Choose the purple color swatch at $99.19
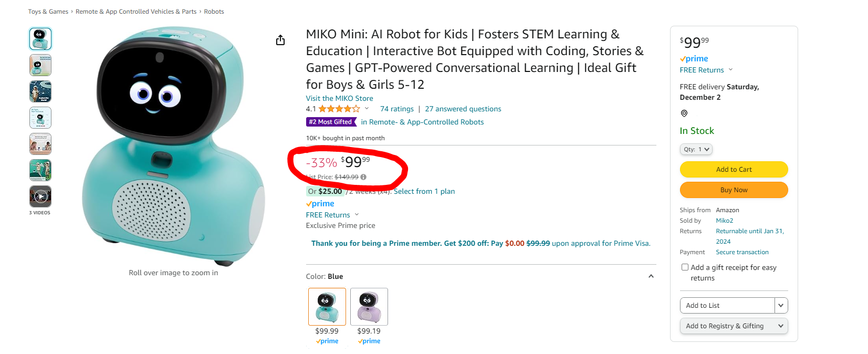This screenshot has height=354, width=868. coord(369,307)
